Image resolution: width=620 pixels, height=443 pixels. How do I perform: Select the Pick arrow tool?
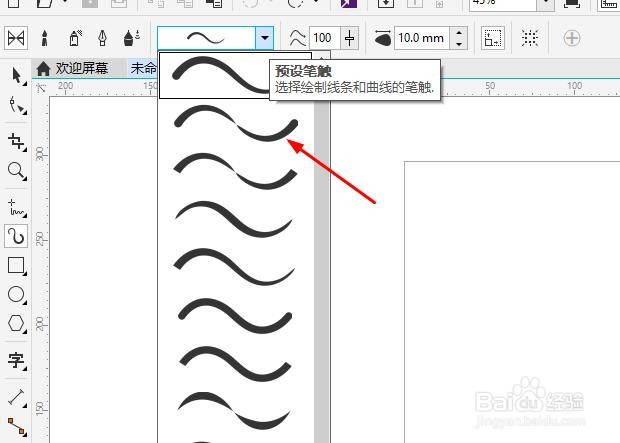point(16,75)
